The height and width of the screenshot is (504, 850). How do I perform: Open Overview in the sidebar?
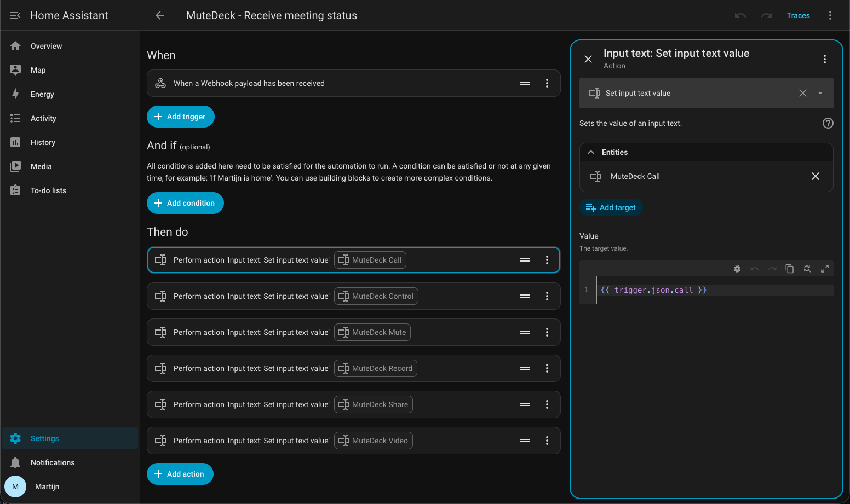[70, 46]
